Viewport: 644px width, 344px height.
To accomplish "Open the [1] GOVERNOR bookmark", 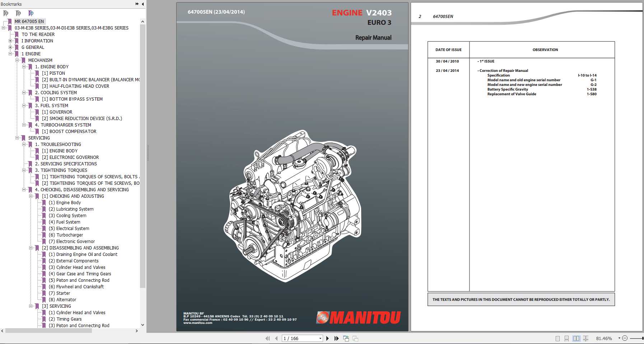I will 57,112.
